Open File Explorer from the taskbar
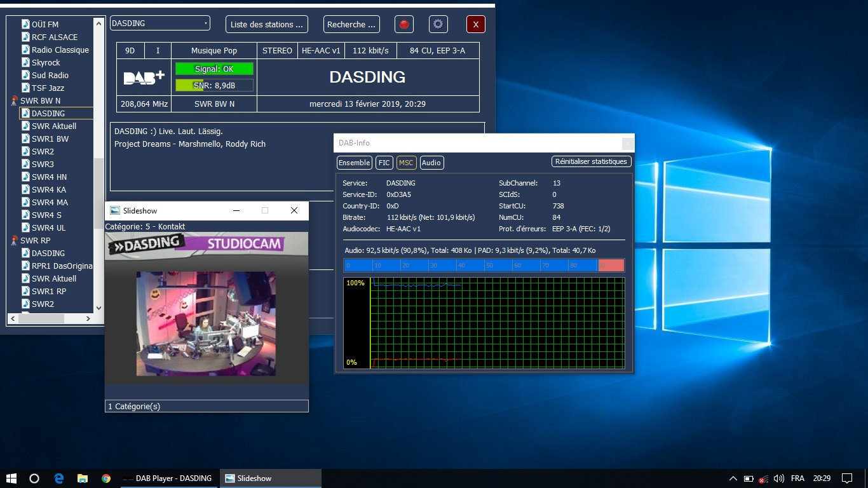868x488 pixels. tap(82, 478)
